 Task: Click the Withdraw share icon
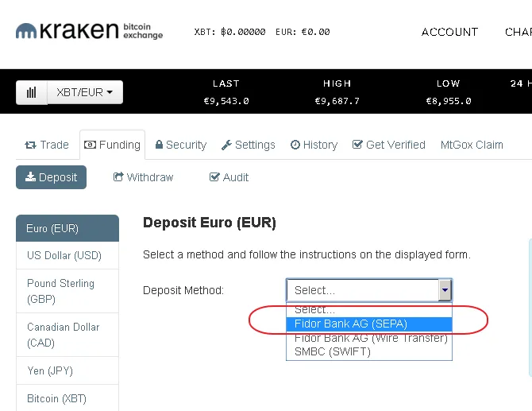[x=118, y=176]
